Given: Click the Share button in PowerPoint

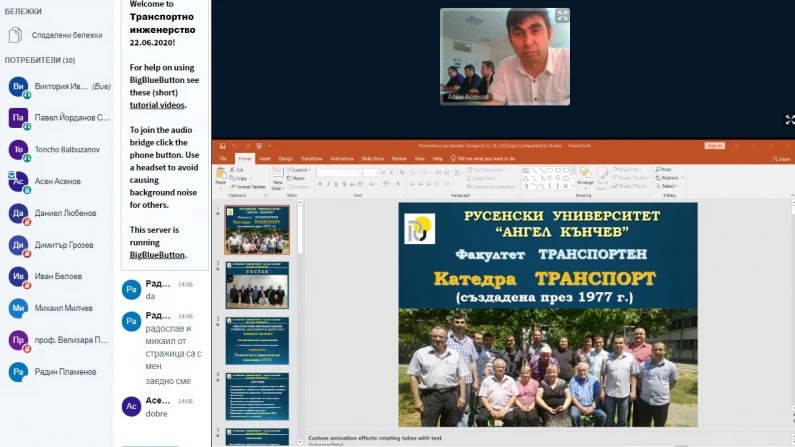Looking at the screenshot, I should point(781,159).
